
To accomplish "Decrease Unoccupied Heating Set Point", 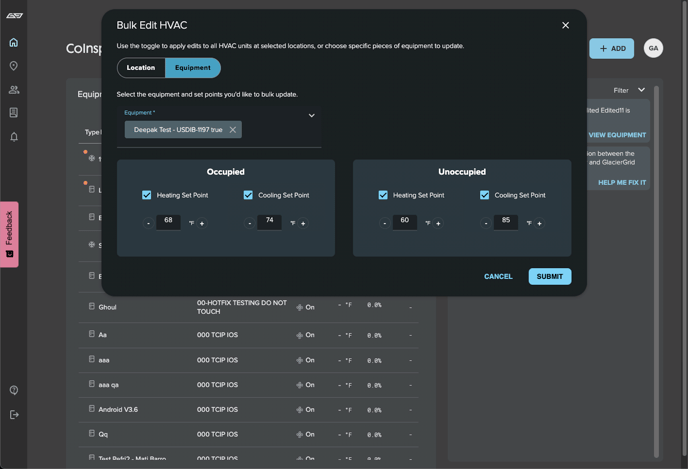I will (385, 223).
